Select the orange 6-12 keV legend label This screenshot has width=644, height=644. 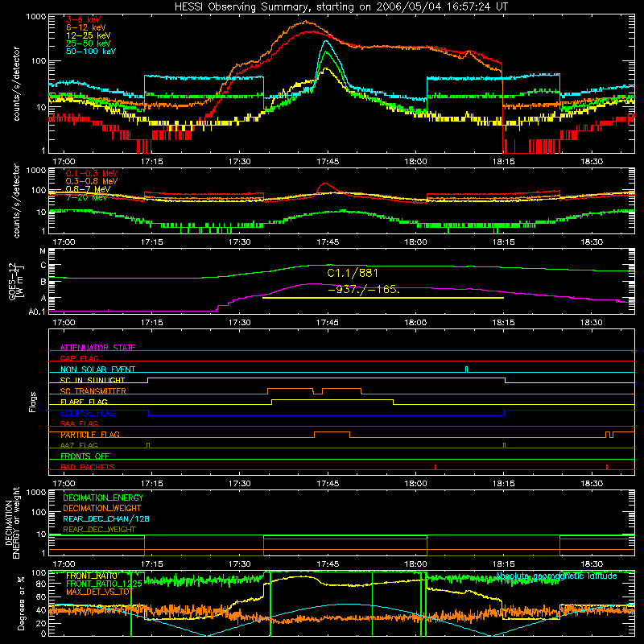click(x=86, y=27)
